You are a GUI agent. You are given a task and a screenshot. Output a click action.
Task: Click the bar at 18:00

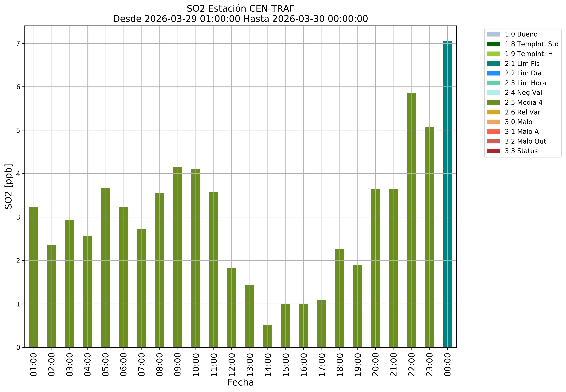pyautogui.click(x=339, y=298)
